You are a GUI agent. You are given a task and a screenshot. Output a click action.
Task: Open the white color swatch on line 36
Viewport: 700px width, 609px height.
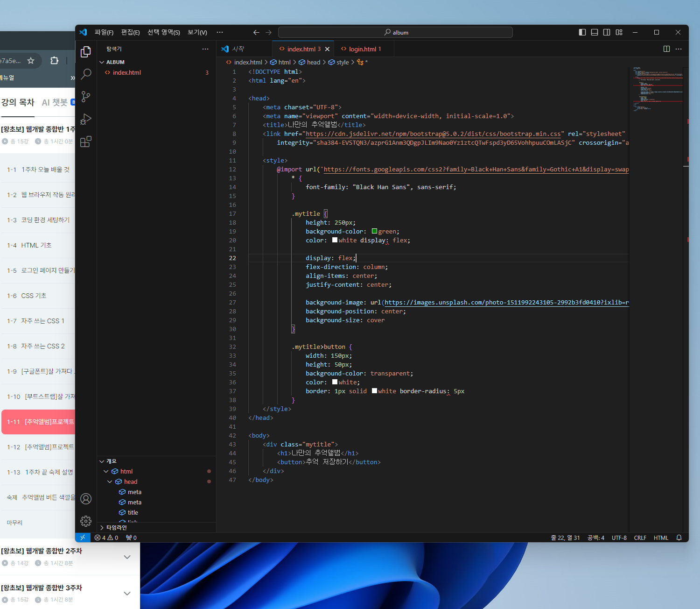coord(335,382)
